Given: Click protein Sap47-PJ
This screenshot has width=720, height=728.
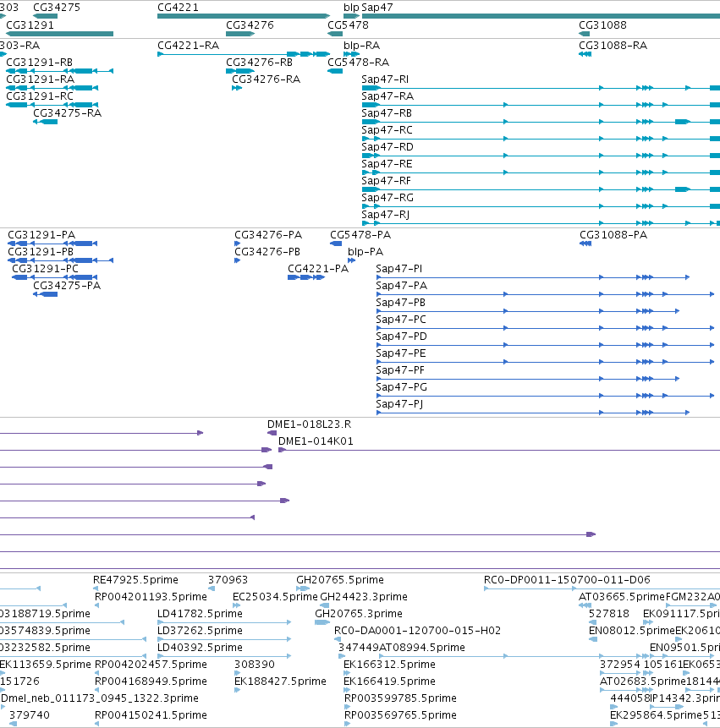Looking at the screenshot, I should coord(399,404).
